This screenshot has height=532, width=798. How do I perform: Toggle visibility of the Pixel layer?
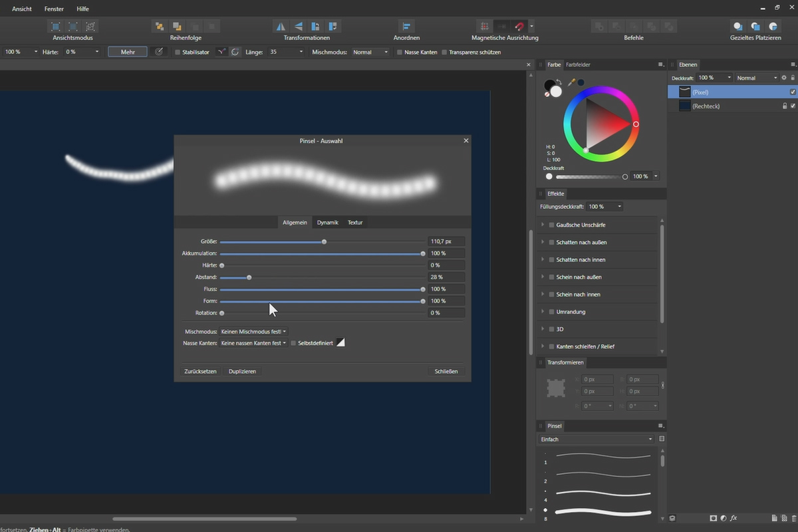click(x=792, y=92)
